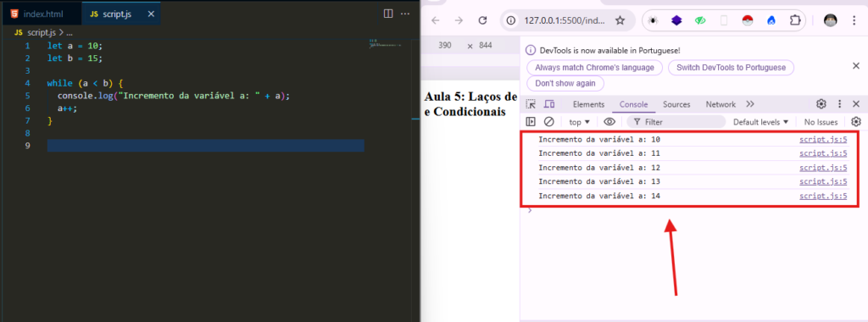Click the highlighted empty line 9

pyautogui.click(x=205, y=146)
